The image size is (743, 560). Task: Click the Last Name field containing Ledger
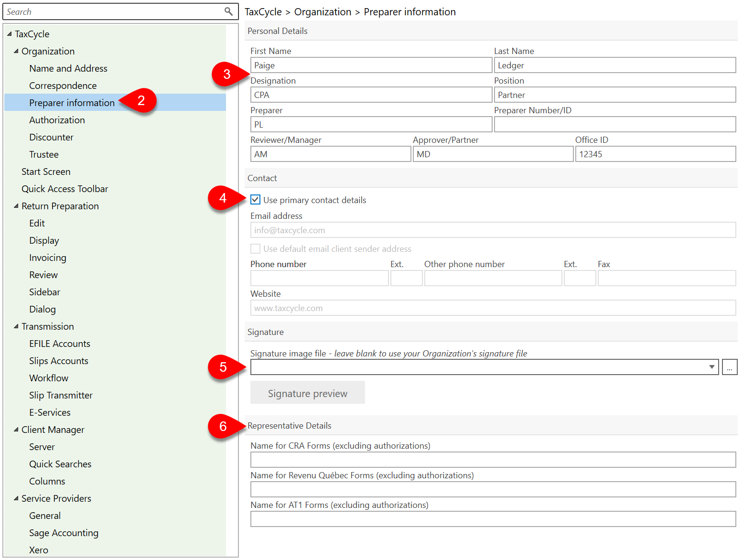tap(615, 65)
